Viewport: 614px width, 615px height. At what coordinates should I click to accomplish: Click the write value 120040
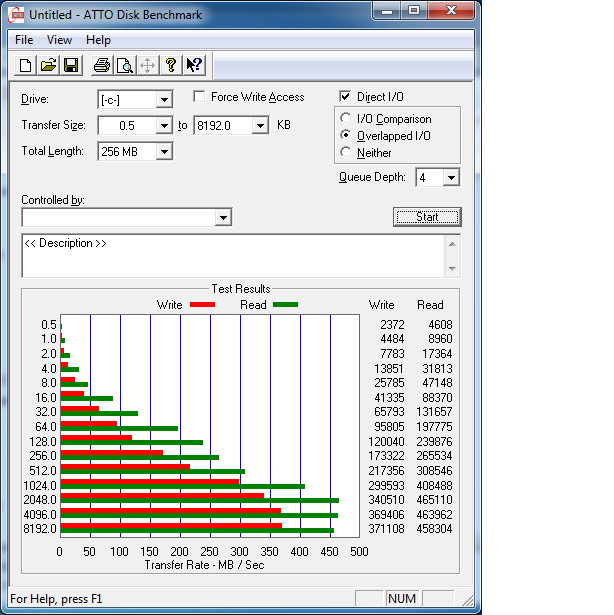pyautogui.click(x=386, y=442)
